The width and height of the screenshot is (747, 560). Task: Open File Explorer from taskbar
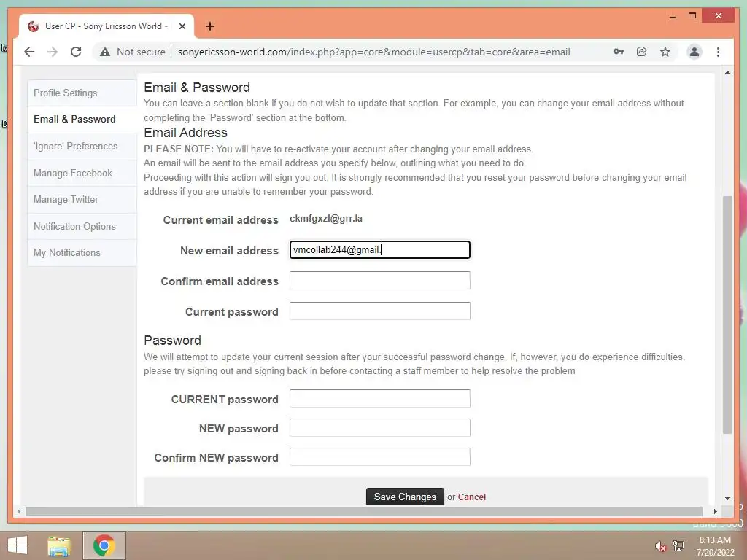pyautogui.click(x=59, y=545)
